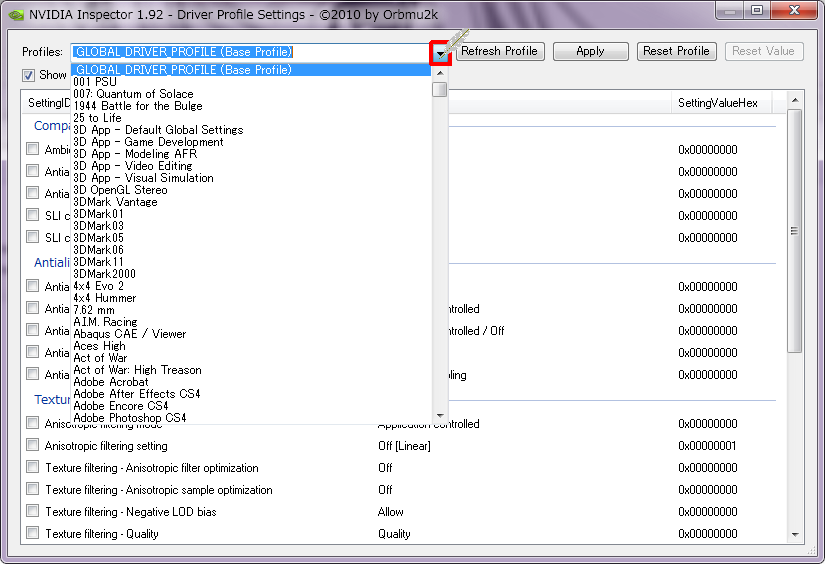Choose Abaqus CAE / Viewer profile
Image resolution: width=825 pixels, height=564 pixels.
click(251, 334)
